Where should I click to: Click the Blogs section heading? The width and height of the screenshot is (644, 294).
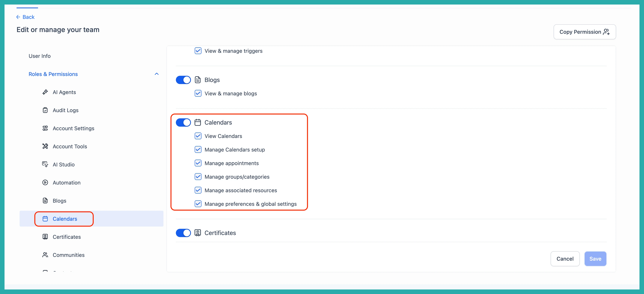click(212, 80)
